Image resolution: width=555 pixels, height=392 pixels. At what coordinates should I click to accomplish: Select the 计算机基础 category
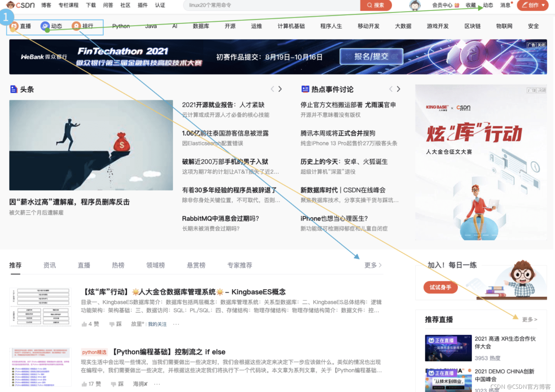point(291,26)
